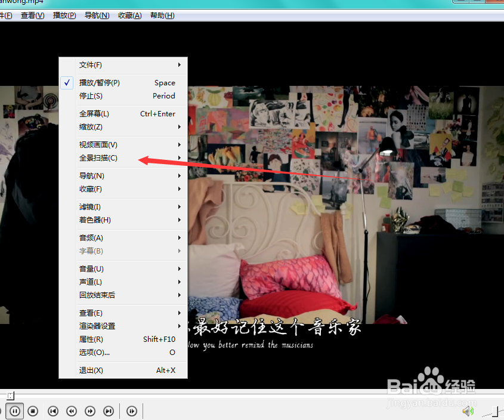Open the 回放结束后 submenu
The width and height of the screenshot is (504, 420).
123,295
